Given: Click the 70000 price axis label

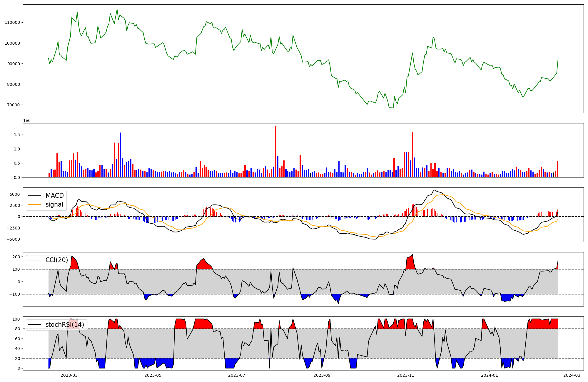Looking at the screenshot, I should pos(14,105).
